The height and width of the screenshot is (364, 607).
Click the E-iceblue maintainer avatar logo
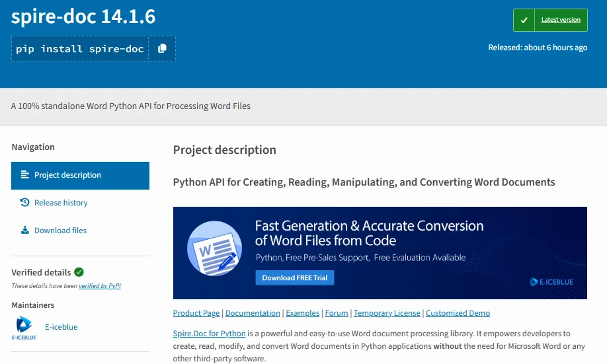(x=24, y=327)
